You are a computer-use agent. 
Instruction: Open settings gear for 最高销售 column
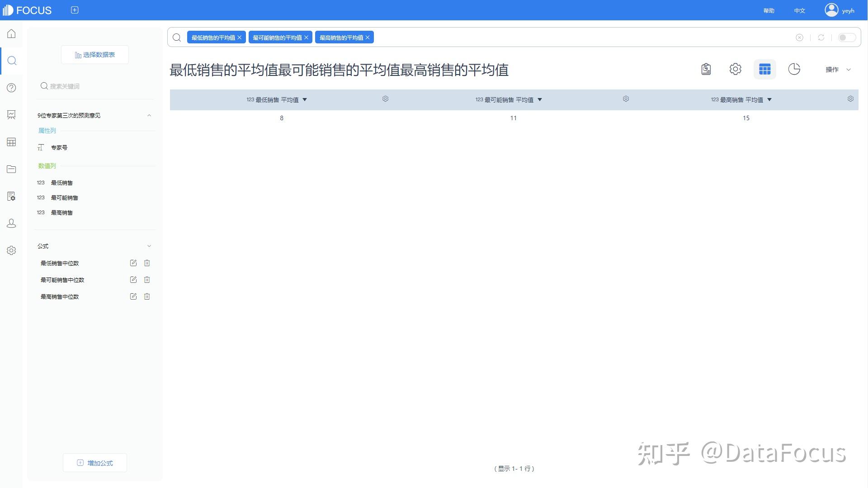[850, 99]
